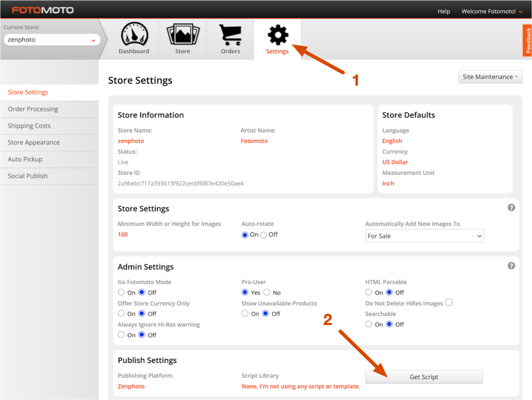Click the Orders shopping cart icon
The height and width of the screenshot is (400, 532).
[x=230, y=35]
